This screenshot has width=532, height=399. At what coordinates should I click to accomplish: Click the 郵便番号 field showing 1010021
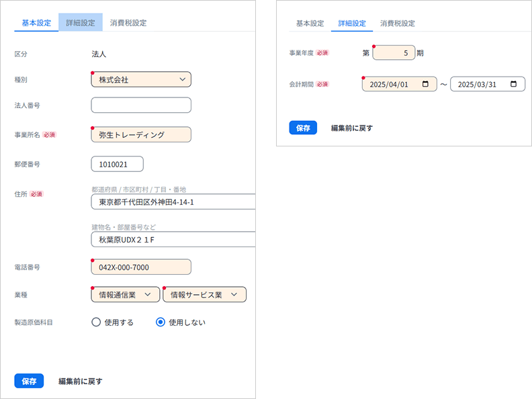tap(117, 165)
